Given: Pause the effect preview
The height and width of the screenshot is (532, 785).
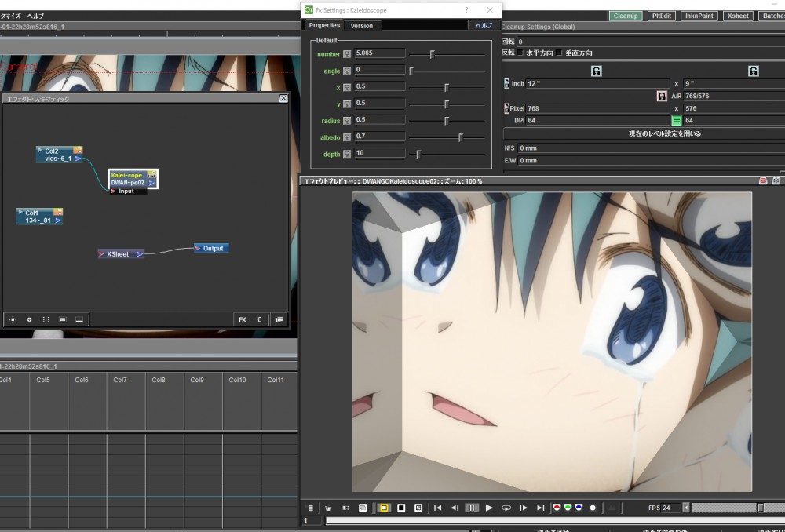Looking at the screenshot, I should (472, 508).
